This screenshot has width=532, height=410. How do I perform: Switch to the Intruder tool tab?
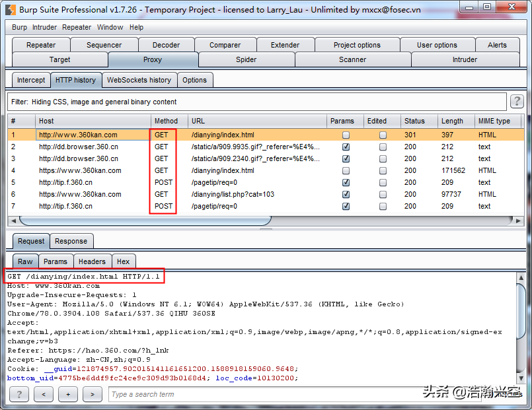(x=465, y=59)
